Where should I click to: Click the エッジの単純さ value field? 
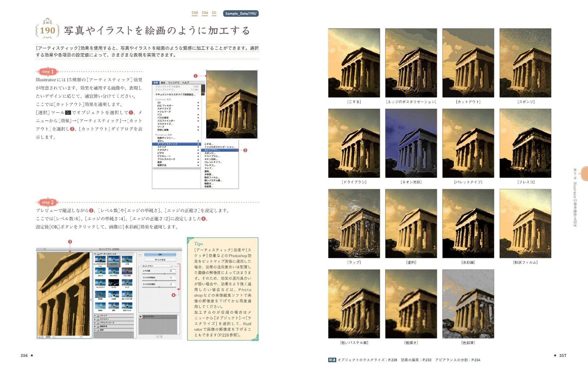click(173, 277)
